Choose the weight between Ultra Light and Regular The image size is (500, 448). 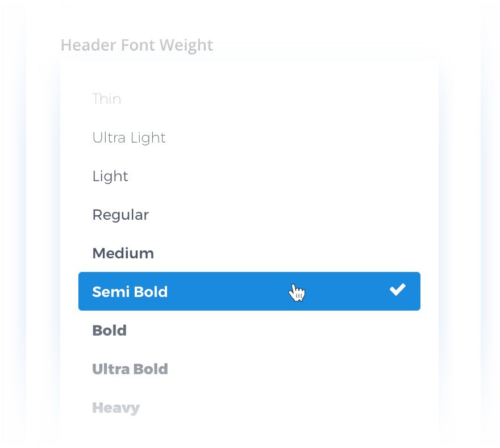[x=110, y=177]
